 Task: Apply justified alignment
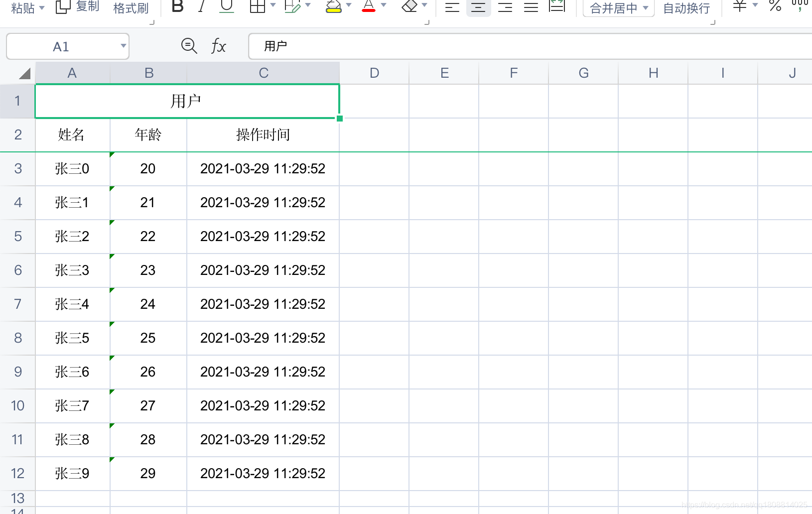pos(531,7)
